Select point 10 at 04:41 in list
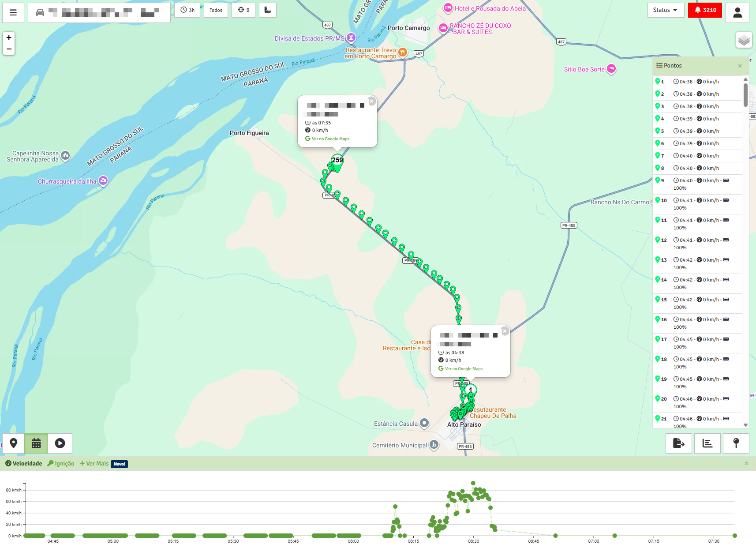756x548 pixels. coord(697,204)
